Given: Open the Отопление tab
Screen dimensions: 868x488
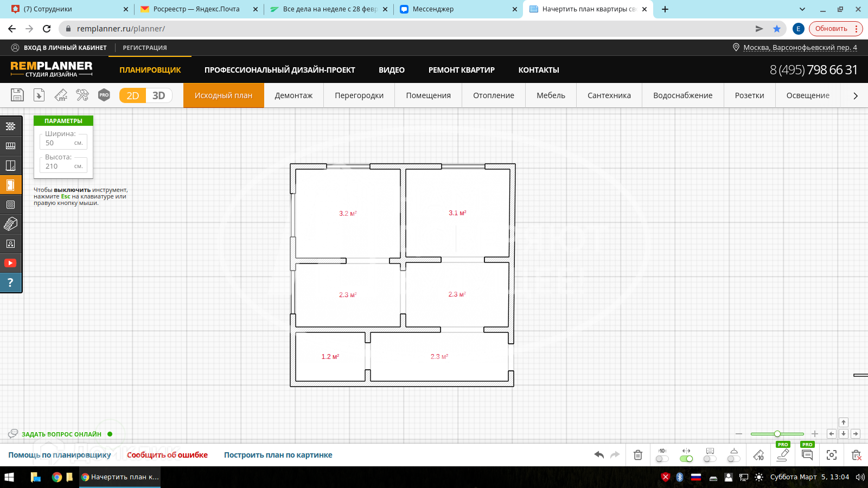Looking at the screenshot, I should [494, 95].
